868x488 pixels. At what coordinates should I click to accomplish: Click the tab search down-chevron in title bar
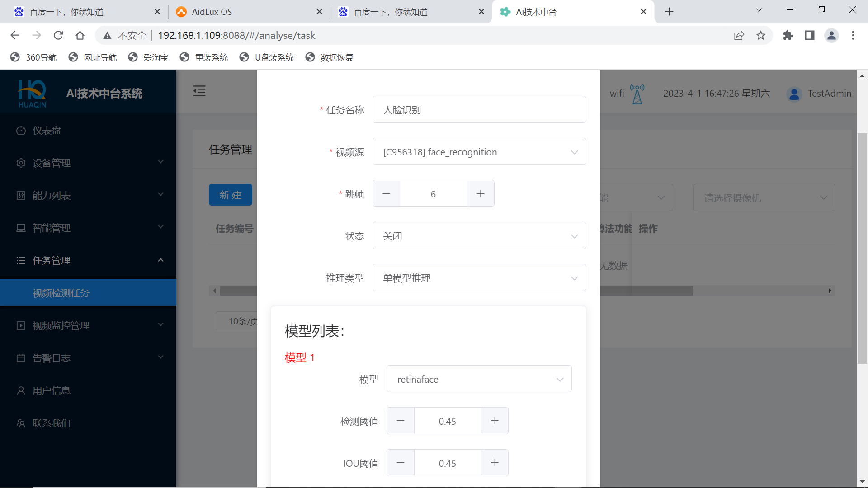point(759,10)
